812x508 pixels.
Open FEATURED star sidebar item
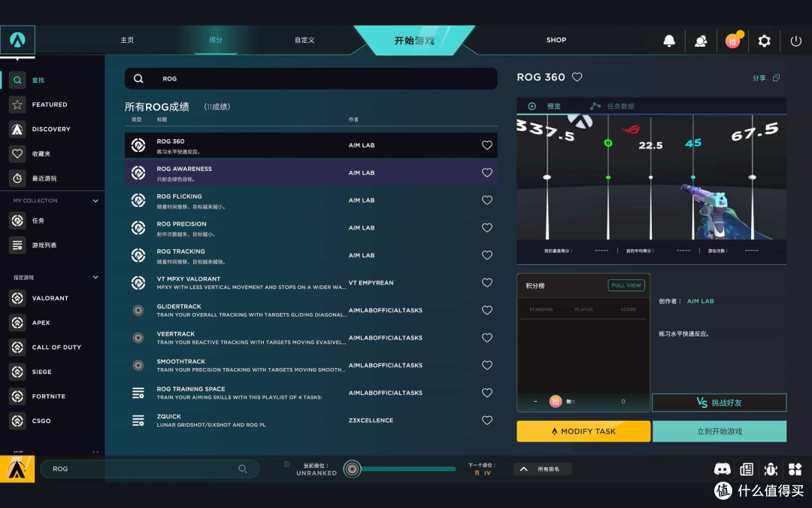pos(53,104)
